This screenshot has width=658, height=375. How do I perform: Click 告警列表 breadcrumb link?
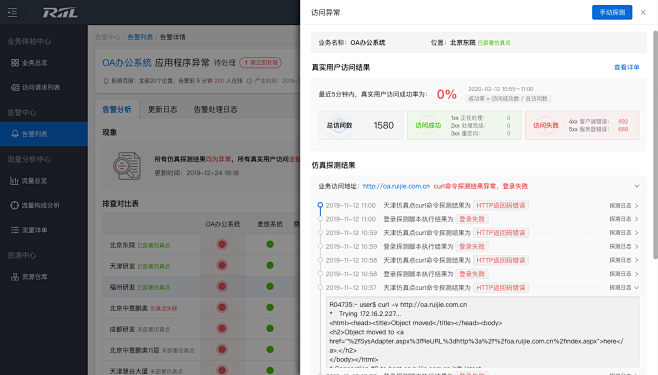140,37
